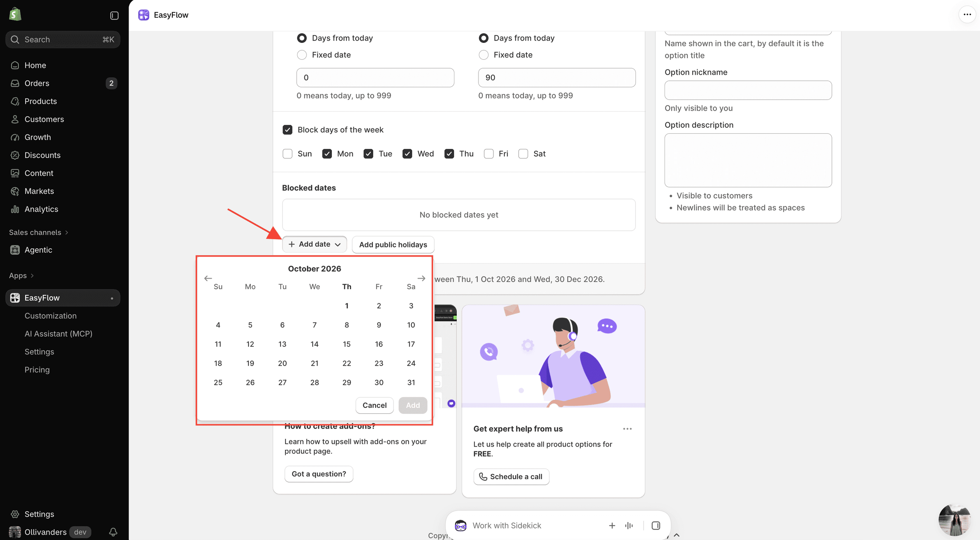The width and height of the screenshot is (980, 540).
Task: Check the Fri day checkbox
Action: coord(488,154)
